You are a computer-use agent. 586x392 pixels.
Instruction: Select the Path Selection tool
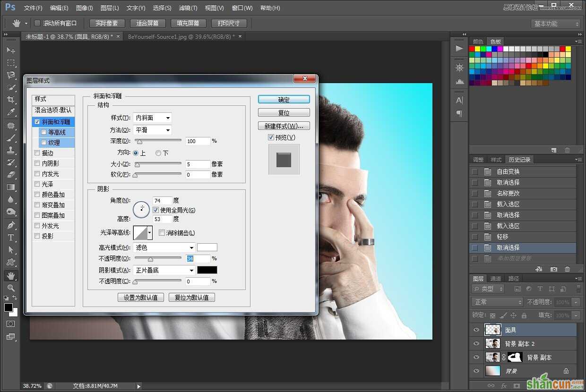click(10, 250)
